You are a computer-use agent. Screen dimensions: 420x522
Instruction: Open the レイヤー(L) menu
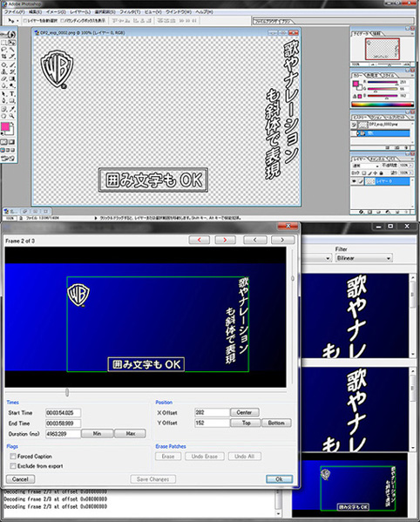pos(80,12)
